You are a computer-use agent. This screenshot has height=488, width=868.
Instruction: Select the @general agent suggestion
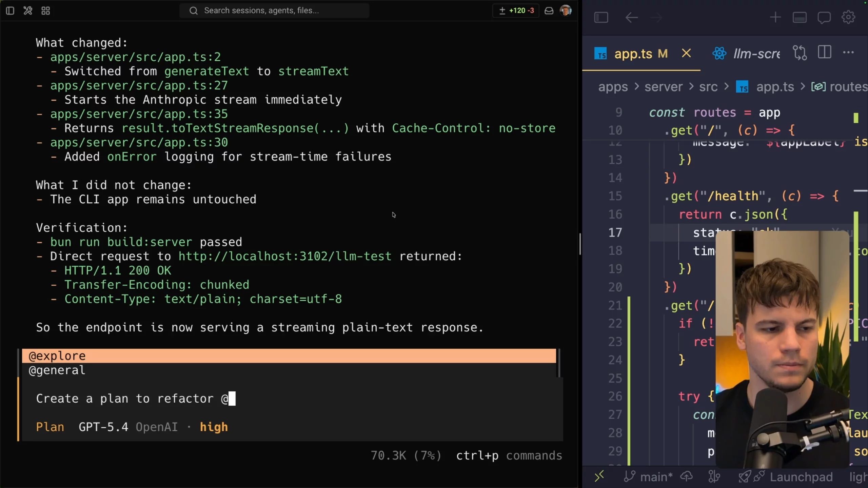289,370
